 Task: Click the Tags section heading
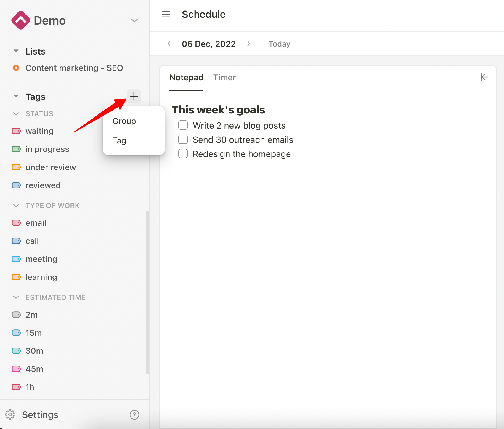tap(35, 97)
